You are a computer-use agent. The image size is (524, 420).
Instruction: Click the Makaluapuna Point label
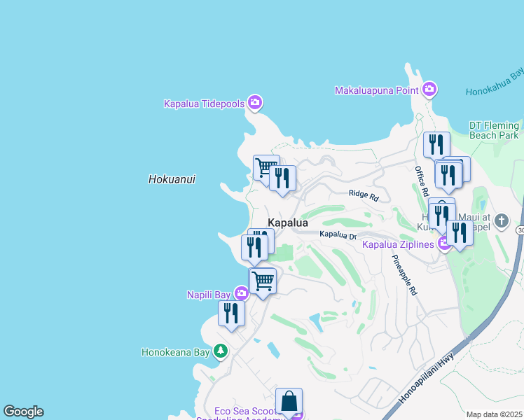[x=377, y=90]
